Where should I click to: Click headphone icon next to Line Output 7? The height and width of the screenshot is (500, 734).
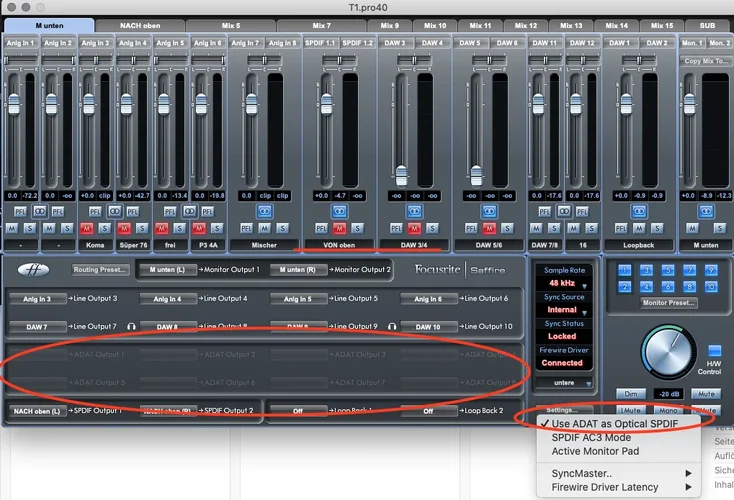pos(131,326)
